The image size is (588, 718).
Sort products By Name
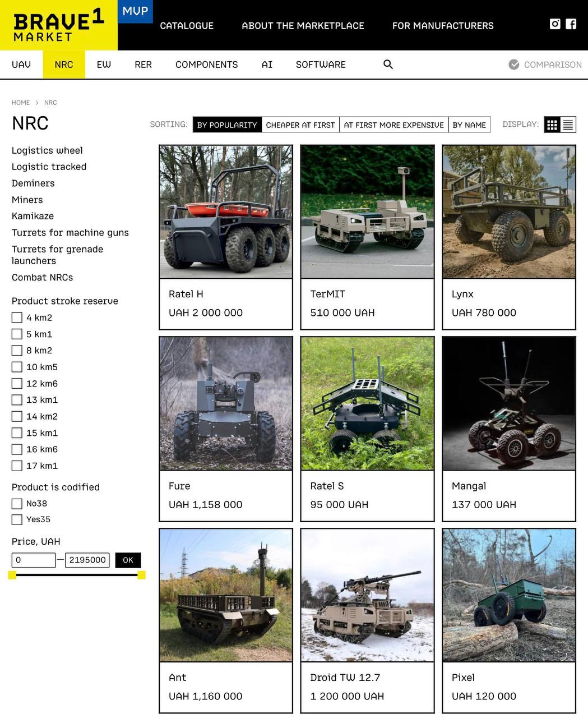[x=469, y=125]
